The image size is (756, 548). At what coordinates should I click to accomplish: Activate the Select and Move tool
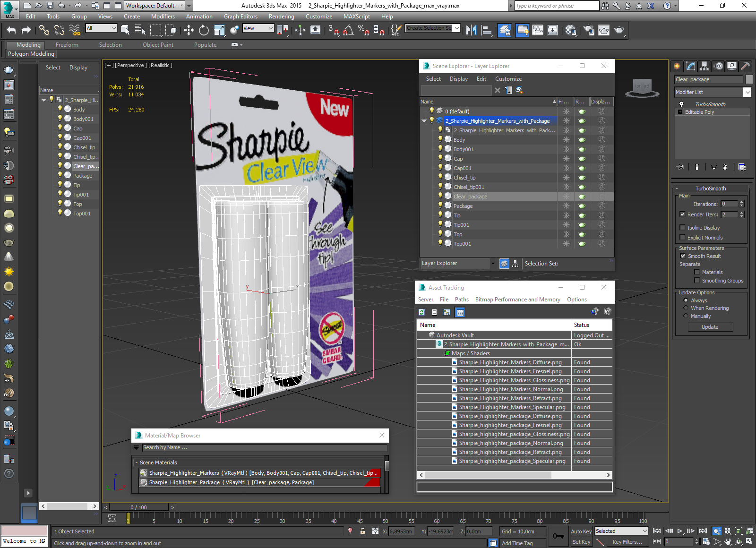coord(189,30)
